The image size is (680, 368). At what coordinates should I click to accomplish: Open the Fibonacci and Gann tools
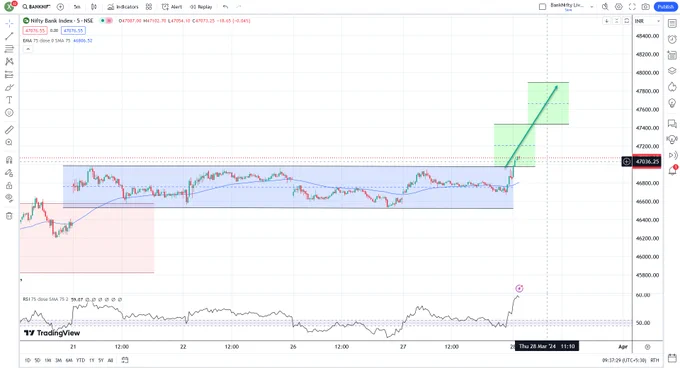point(9,49)
